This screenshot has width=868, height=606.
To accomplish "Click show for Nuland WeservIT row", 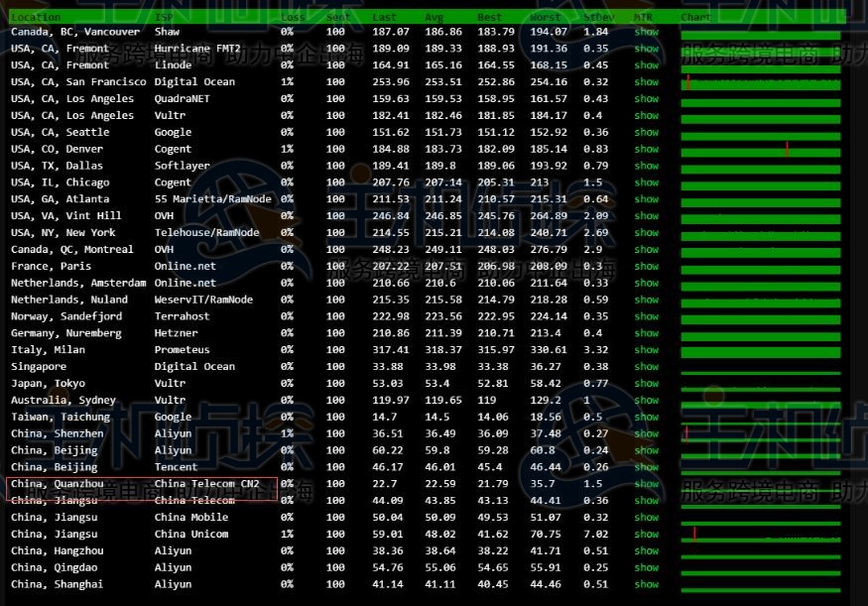I will point(646,300).
